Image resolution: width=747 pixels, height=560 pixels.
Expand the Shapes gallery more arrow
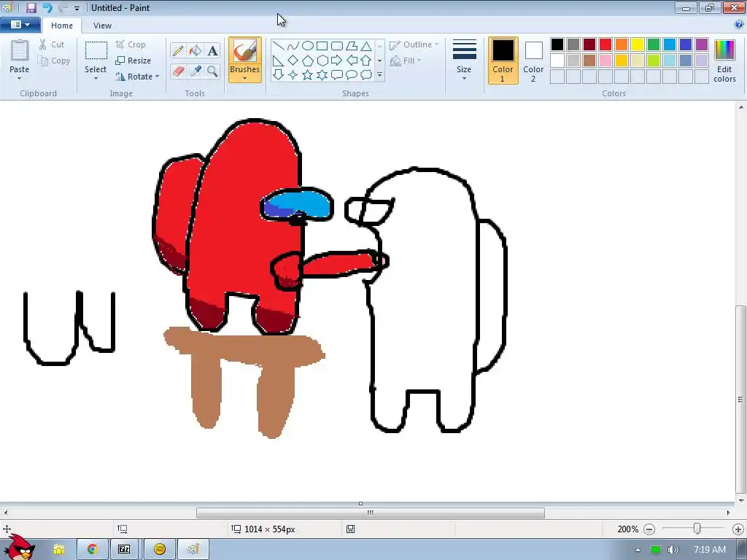tap(379, 75)
